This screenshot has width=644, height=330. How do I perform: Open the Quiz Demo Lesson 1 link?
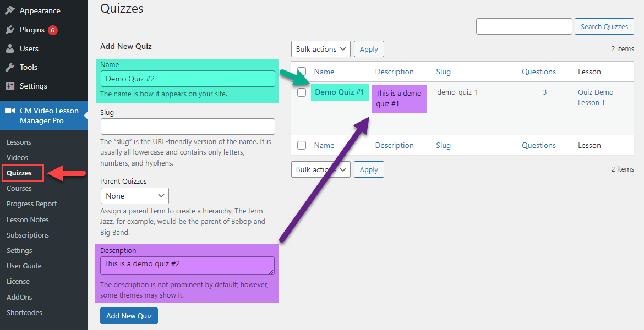pos(595,97)
